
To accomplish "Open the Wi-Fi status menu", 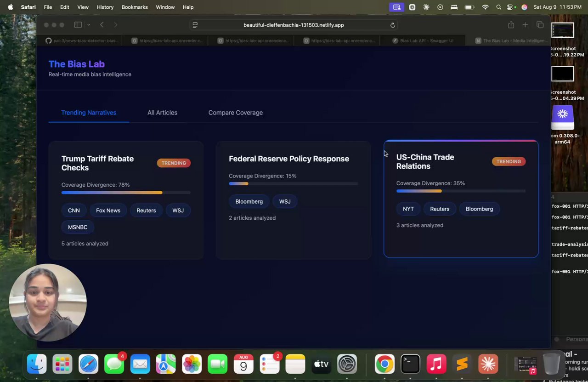I will point(485,7).
